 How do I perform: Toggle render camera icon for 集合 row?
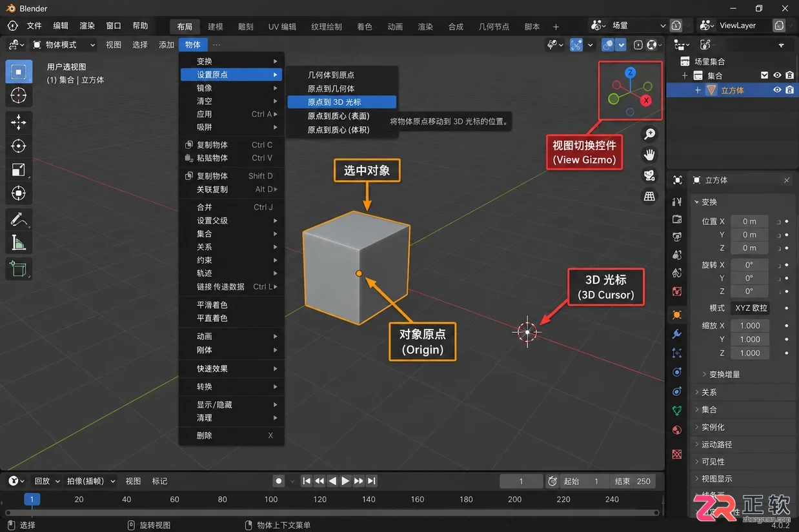pyautogui.click(x=789, y=75)
